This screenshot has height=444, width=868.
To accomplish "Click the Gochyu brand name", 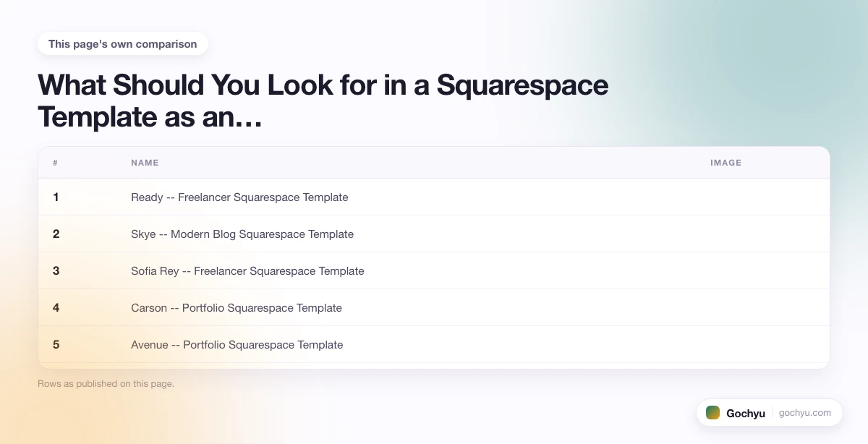I will (746, 414).
